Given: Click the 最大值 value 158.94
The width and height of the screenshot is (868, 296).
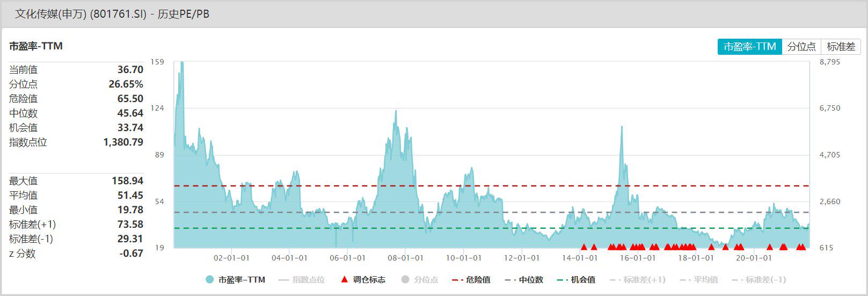Looking at the screenshot, I should (x=128, y=181).
